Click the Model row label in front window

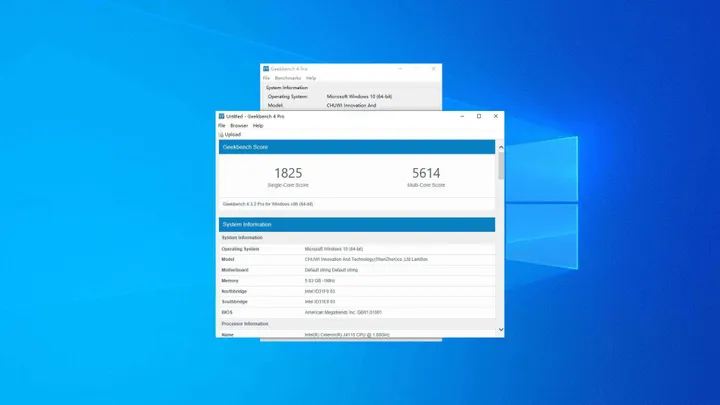[228, 259]
